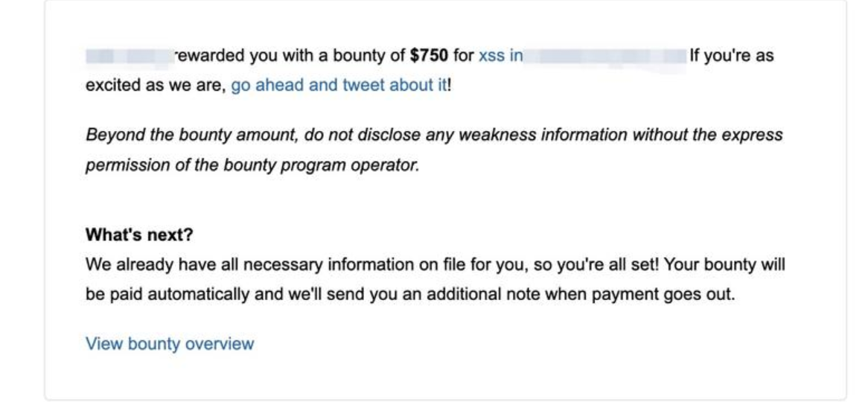868x402 pixels.
Task: Click the italic line starting "Beyond the bounty amount"
Action: tap(434, 135)
